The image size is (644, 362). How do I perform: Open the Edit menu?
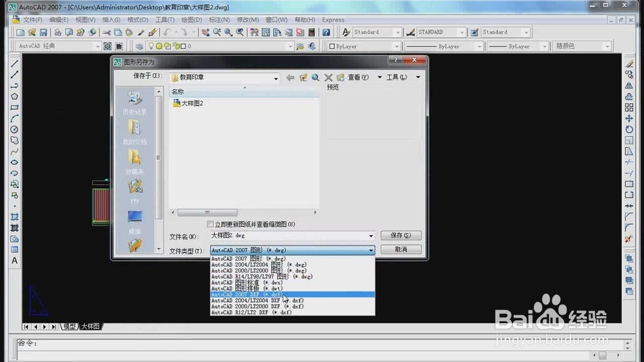[59, 20]
